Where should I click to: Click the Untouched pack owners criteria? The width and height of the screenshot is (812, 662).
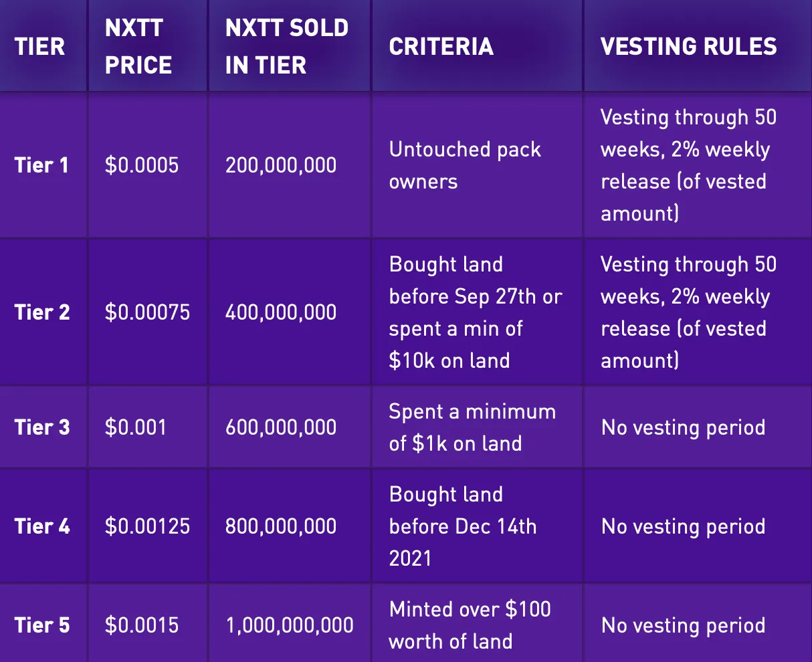465,165
